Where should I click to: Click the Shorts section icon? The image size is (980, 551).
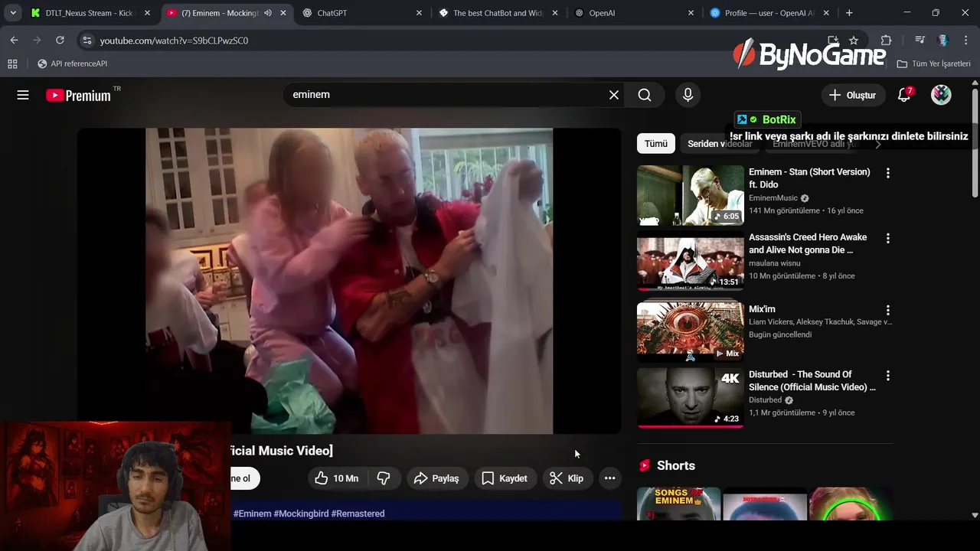coord(645,465)
